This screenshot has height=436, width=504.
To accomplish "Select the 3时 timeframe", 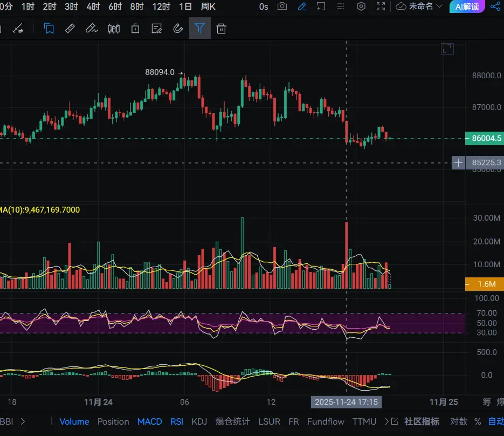I will 71,6.
